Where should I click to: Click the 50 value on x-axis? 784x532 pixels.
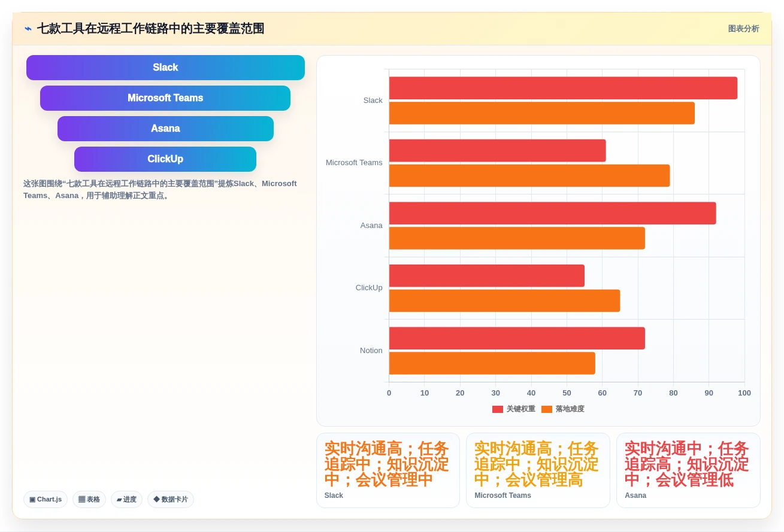[x=567, y=393]
